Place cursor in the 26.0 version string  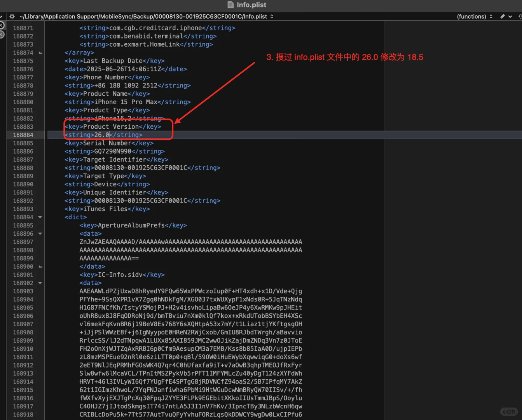click(101, 135)
